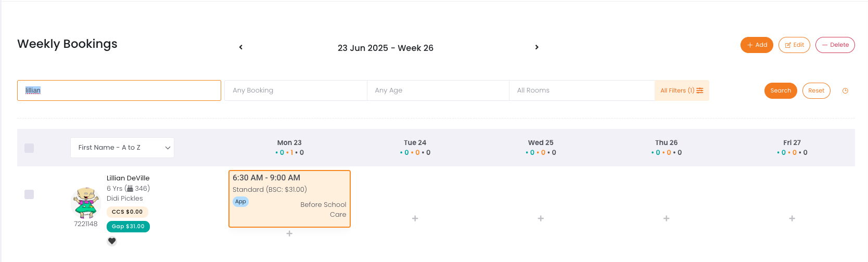Expand All Filters (1) panel

point(682,90)
